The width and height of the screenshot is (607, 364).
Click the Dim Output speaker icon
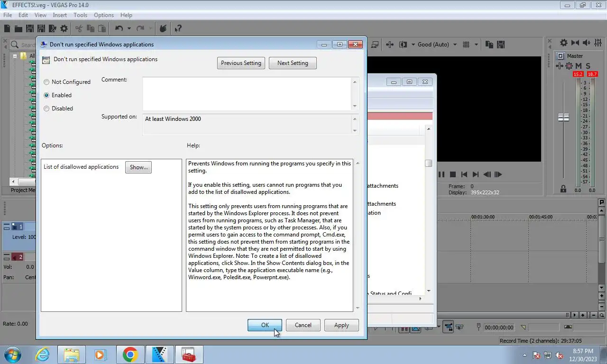pyautogui.click(x=588, y=43)
